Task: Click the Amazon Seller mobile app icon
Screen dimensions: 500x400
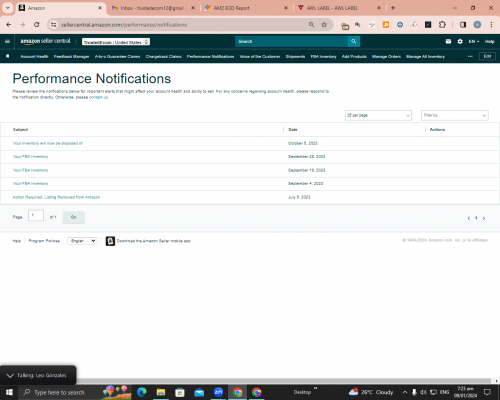Action: click(x=110, y=241)
